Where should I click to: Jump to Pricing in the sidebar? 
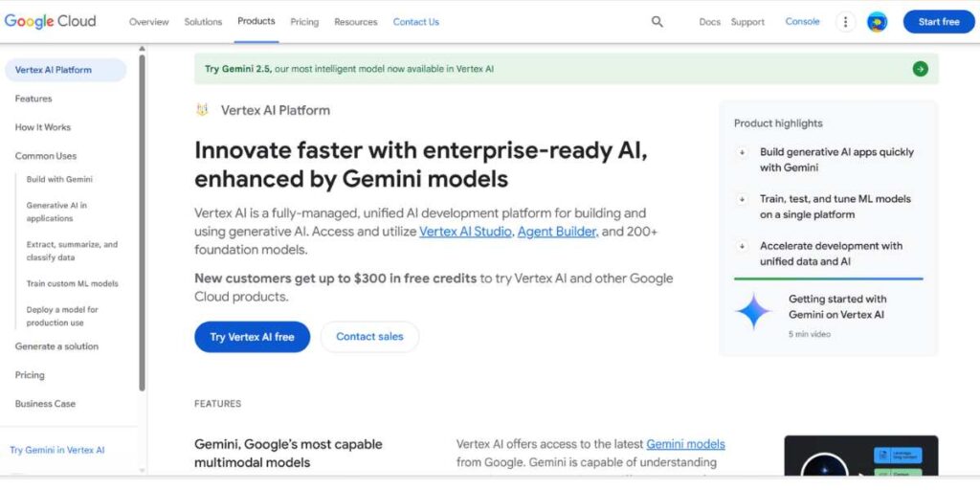[30, 375]
